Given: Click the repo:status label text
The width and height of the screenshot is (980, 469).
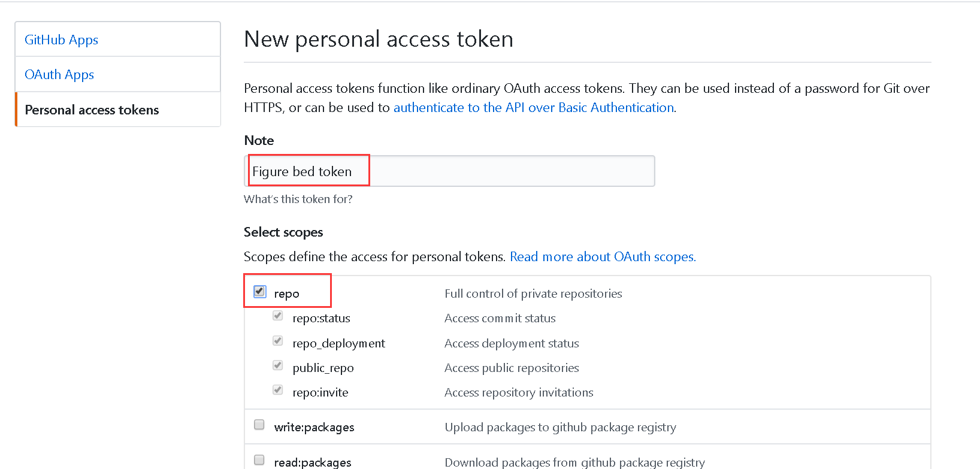Looking at the screenshot, I should point(321,318).
